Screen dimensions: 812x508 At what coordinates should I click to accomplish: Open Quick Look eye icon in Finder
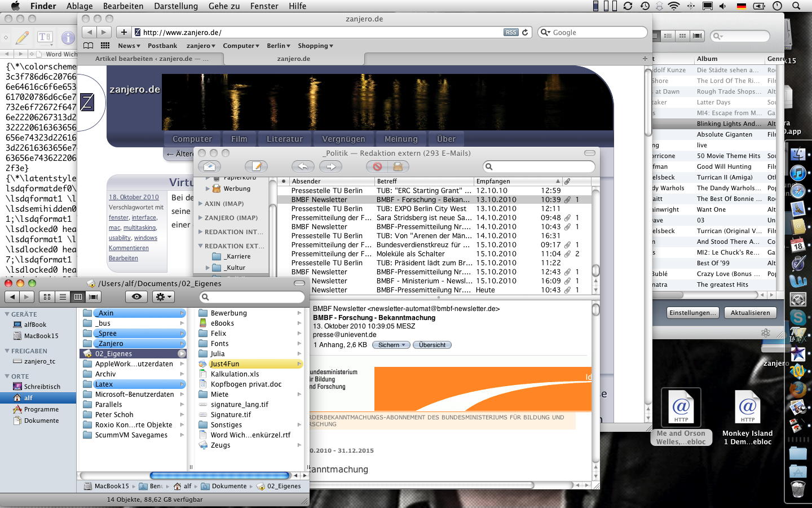tap(136, 296)
